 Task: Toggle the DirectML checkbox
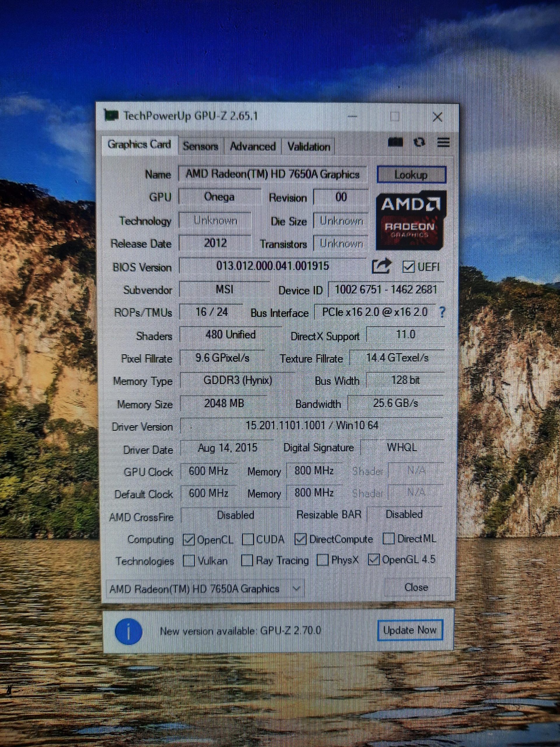click(x=388, y=538)
